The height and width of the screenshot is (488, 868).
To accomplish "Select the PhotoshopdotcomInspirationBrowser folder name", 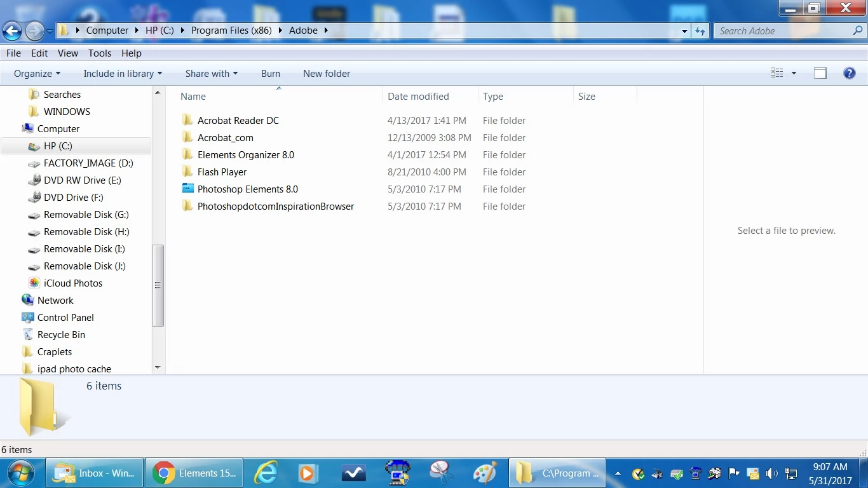I will (276, 207).
